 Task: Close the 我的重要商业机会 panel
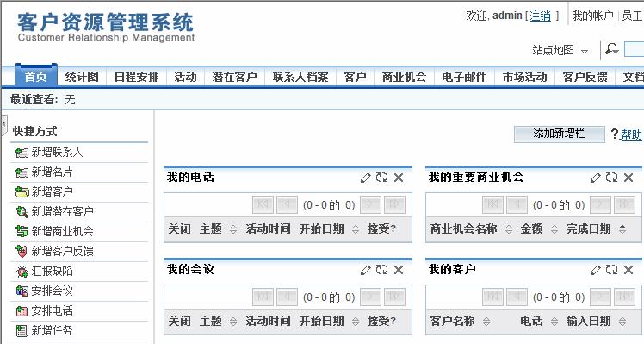coord(629,178)
